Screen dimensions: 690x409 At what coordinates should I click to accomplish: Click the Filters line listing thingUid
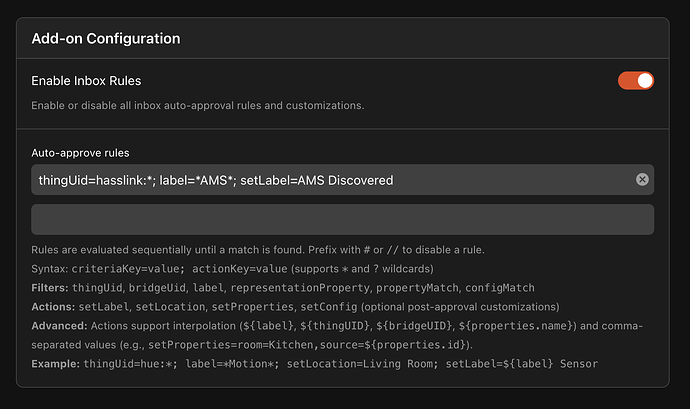click(x=283, y=288)
